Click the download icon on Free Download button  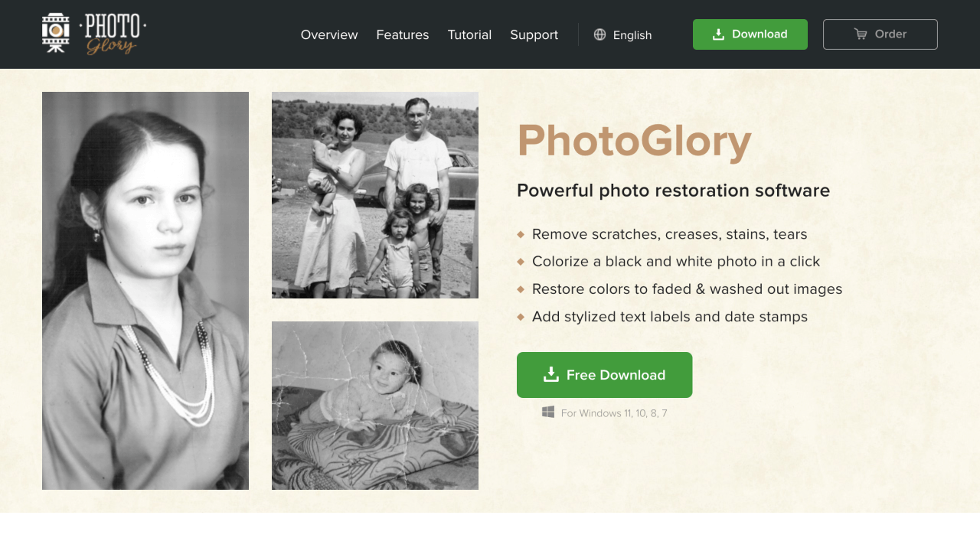click(551, 374)
